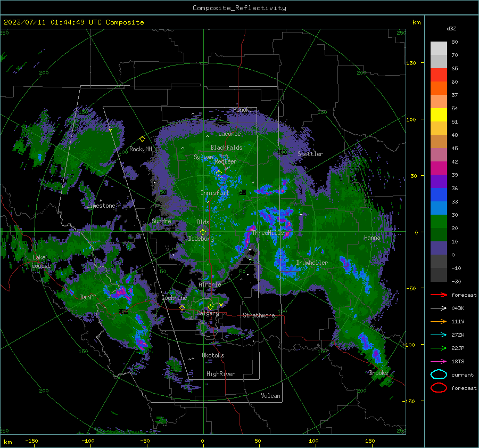Click the Okotoks city label
479x448 pixels.
(x=213, y=355)
